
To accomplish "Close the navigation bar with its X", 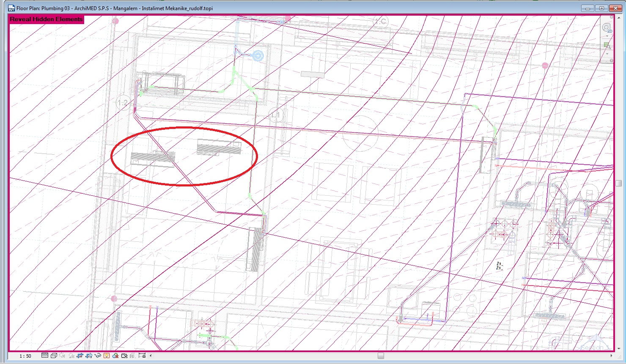I will pyautogui.click(x=612, y=17).
